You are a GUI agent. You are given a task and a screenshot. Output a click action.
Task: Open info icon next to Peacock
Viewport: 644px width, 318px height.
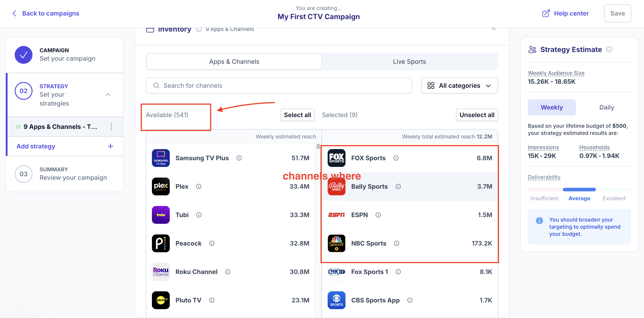[212, 243]
